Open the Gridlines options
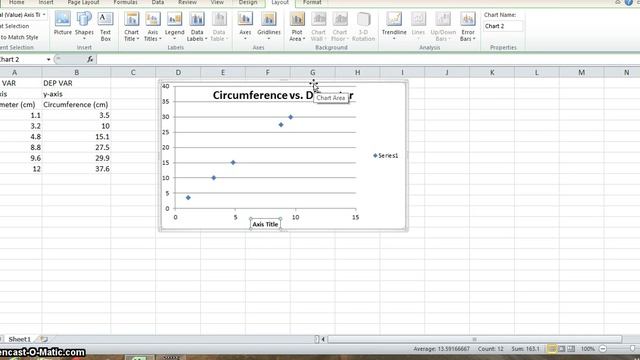Viewport: 640px width, 360px height. pos(269,26)
